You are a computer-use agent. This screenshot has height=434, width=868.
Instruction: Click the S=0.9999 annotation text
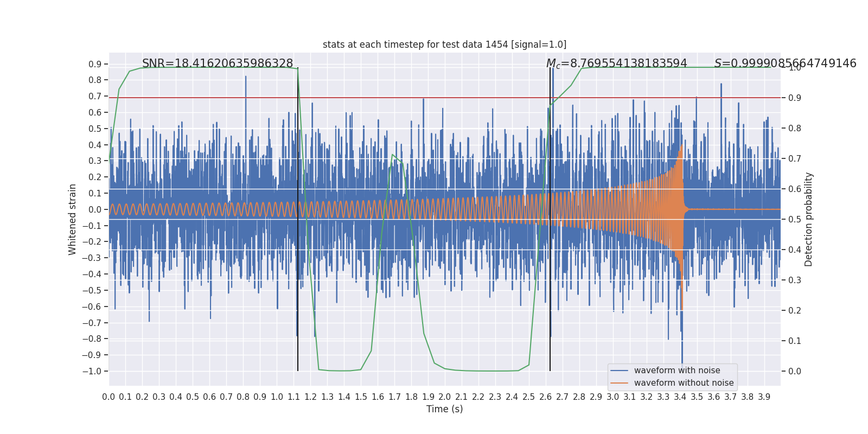click(785, 63)
